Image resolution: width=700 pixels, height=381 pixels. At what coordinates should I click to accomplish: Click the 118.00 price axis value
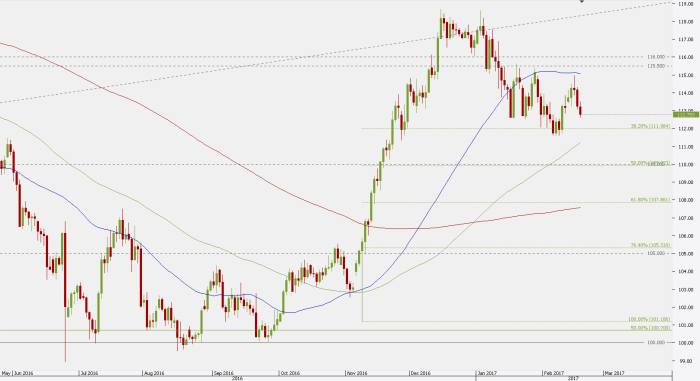point(686,22)
